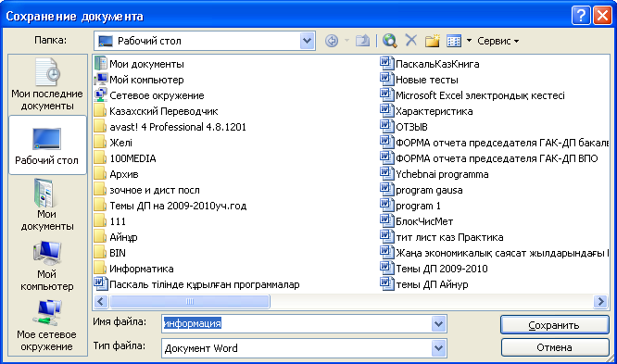The image size is (617, 364).
Task: Select the темы ДП Айнур document
Action: pos(424,284)
